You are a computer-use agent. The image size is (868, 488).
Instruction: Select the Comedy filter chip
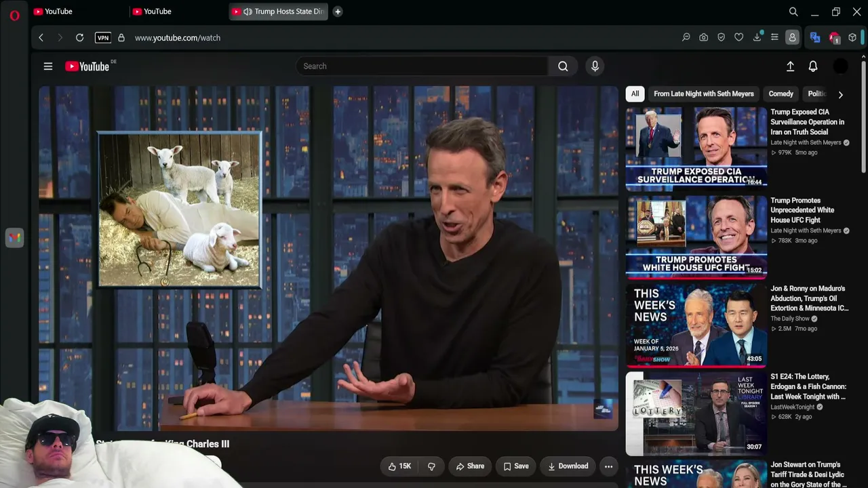click(x=781, y=94)
